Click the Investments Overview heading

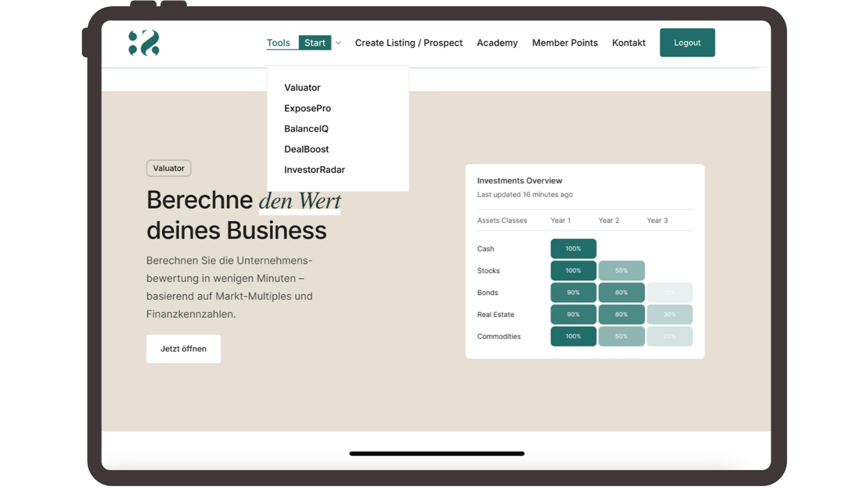tap(519, 181)
